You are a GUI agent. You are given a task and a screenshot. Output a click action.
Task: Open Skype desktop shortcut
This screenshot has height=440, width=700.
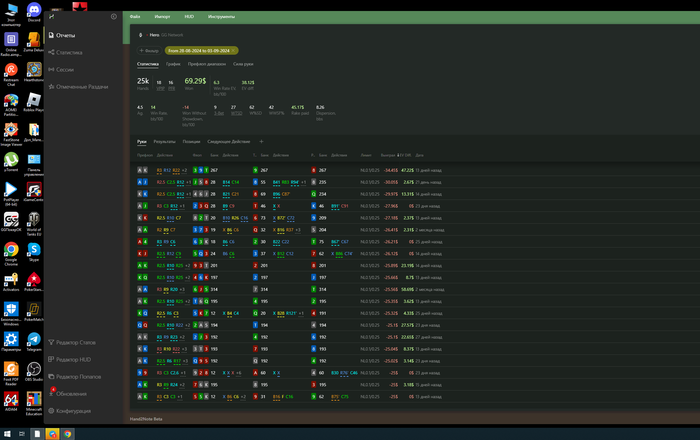click(34, 252)
